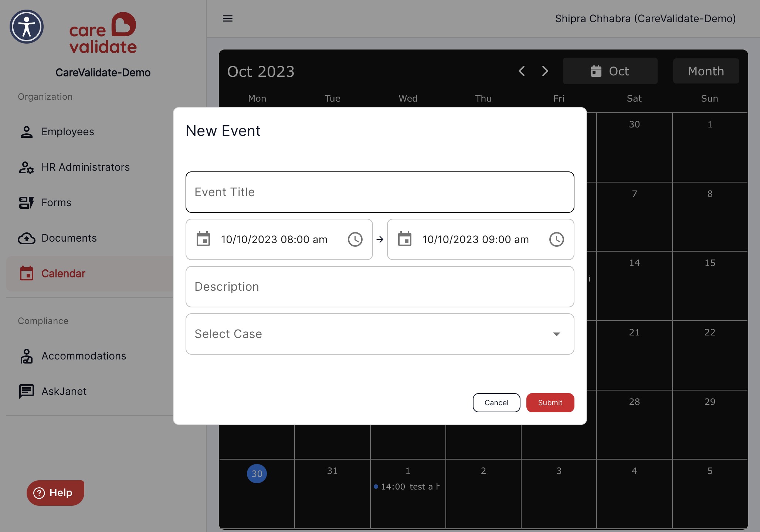The width and height of the screenshot is (760, 532).
Task: Submit the new event
Action: click(x=550, y=403)
